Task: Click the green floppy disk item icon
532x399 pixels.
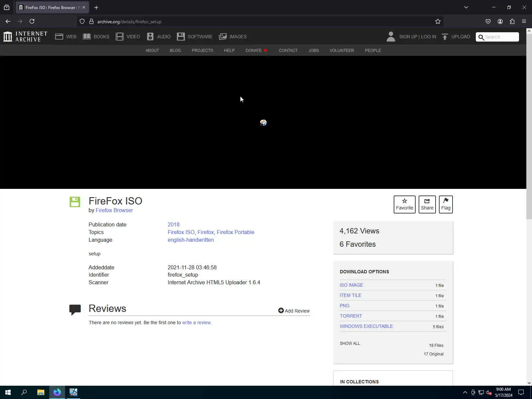Action: pos(75,202)
